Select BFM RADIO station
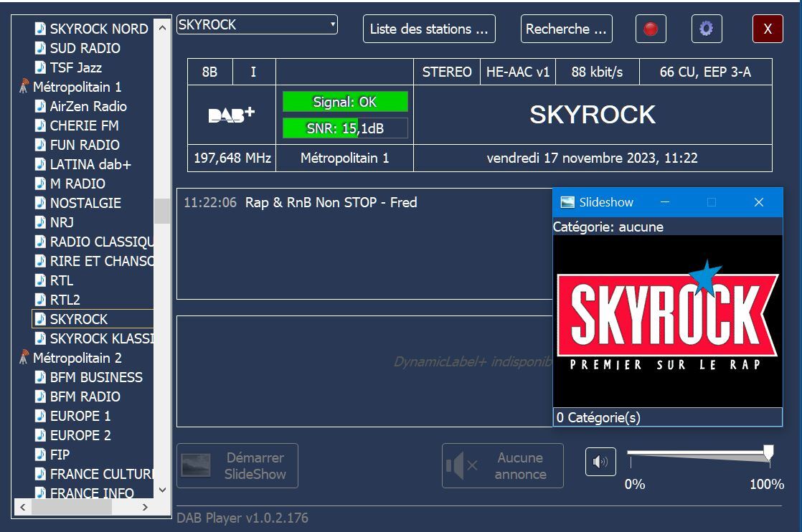 (x=85, y=396)
